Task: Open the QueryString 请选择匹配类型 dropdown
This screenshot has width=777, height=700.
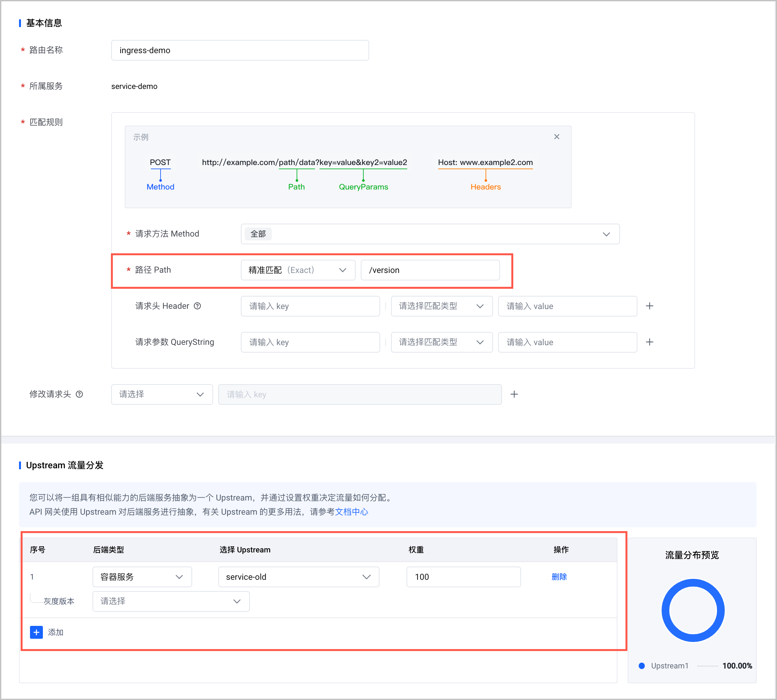Action: [x=441, y=342]
